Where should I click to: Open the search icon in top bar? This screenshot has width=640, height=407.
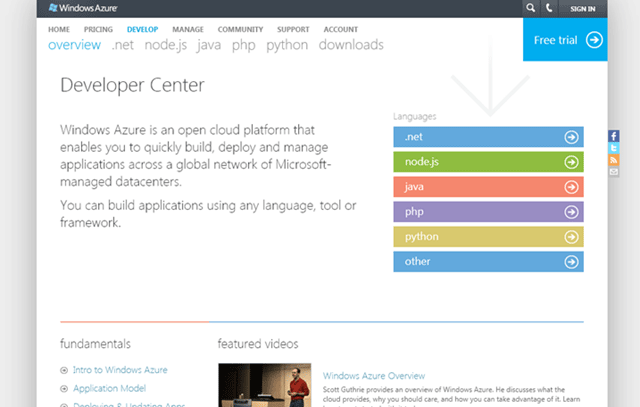pyautogui.click(x=530, y=8)
